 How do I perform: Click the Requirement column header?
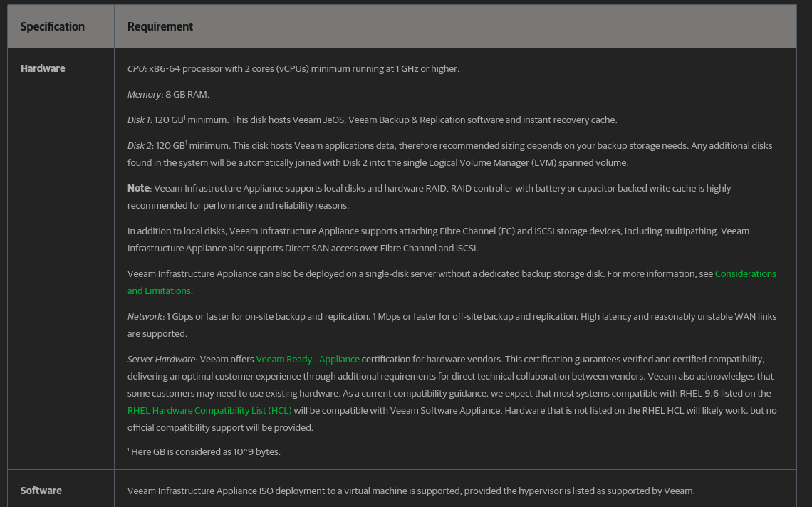(x=160, y=27)
